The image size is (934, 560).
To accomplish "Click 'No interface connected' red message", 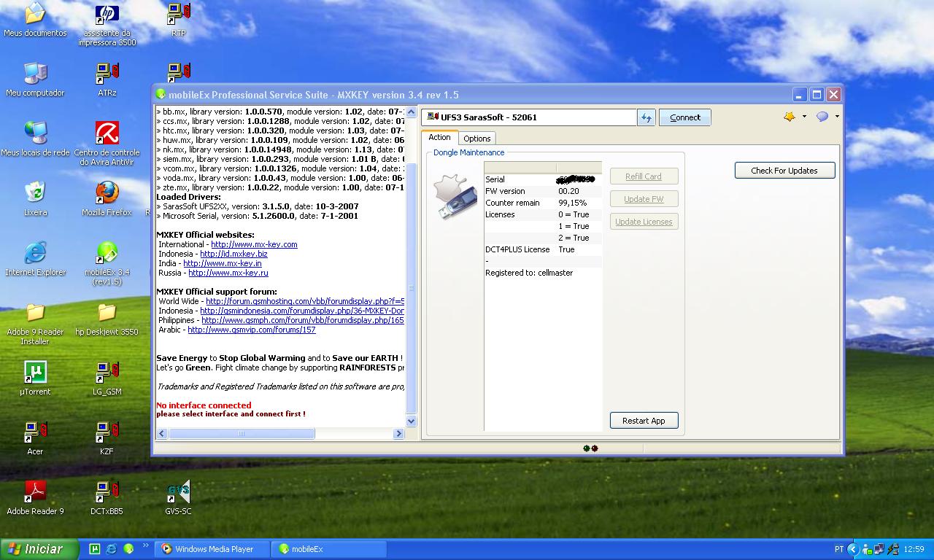I will 204,405.
